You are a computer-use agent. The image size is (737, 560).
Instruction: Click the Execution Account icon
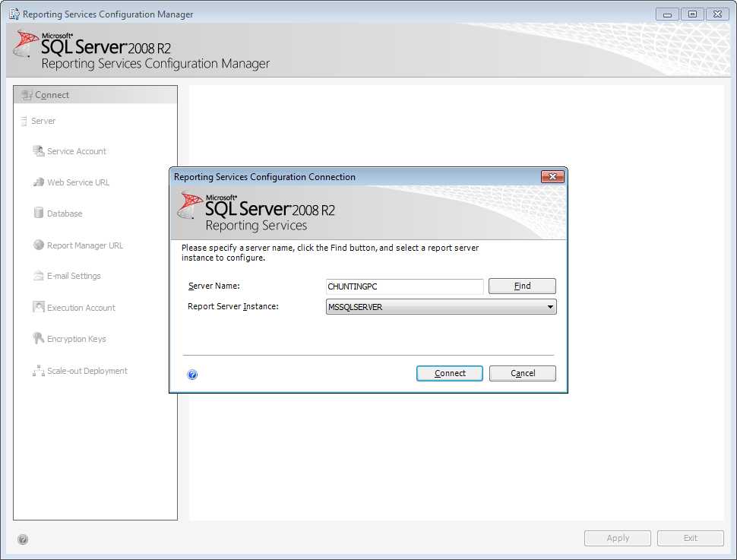39,307
